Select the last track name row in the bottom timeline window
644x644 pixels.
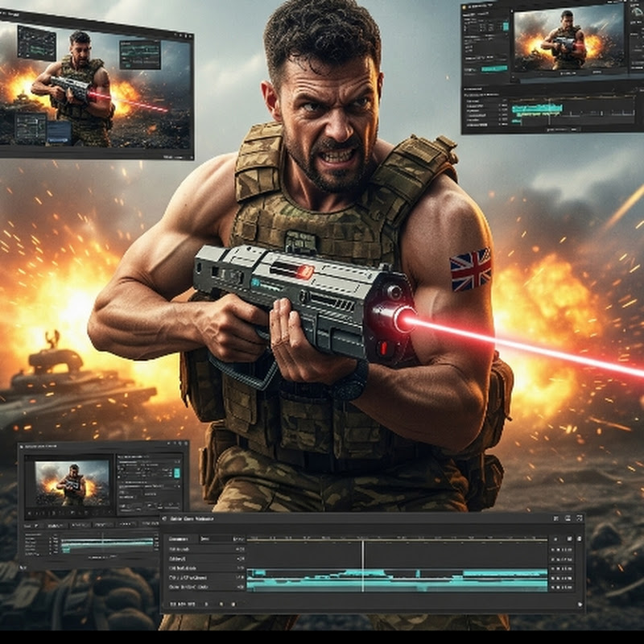pyautogui.click(x=207, y=587)
